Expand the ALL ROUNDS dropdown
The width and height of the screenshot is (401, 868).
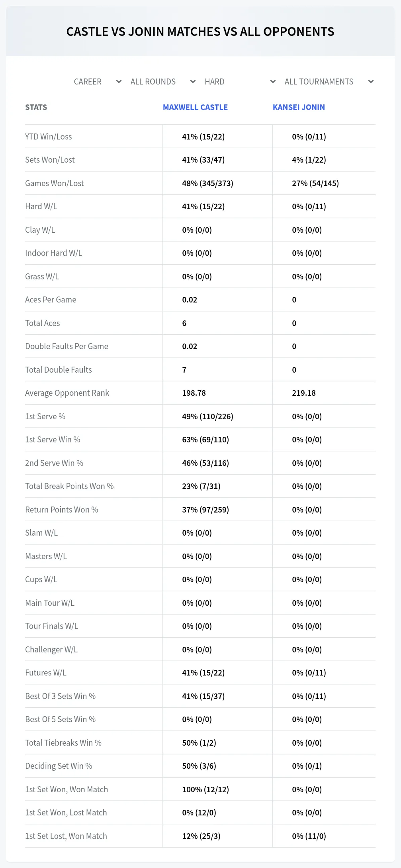pos(162,82)
